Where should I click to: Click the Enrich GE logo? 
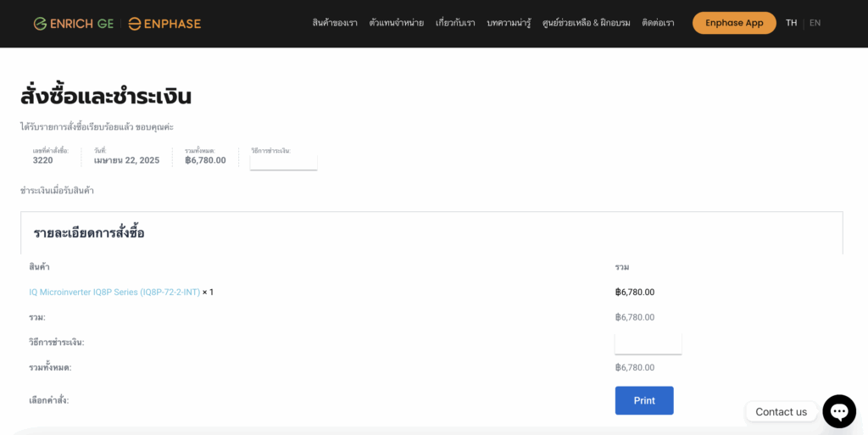75,24
